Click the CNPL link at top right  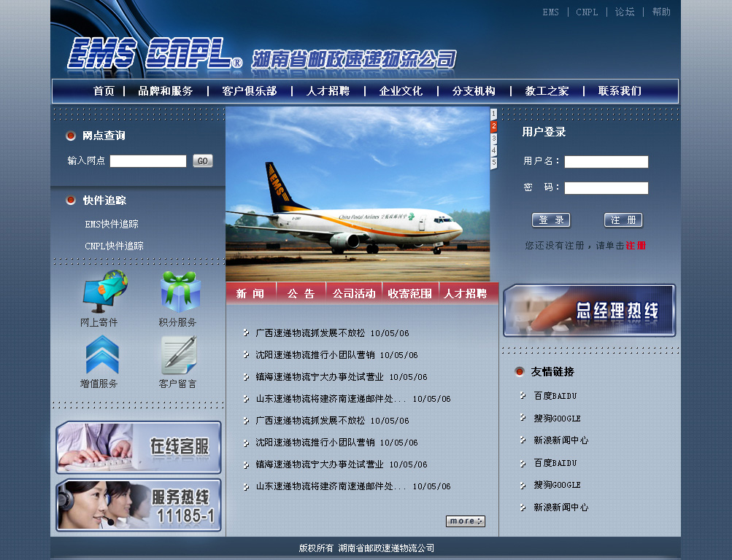click(x=587, y=12)
